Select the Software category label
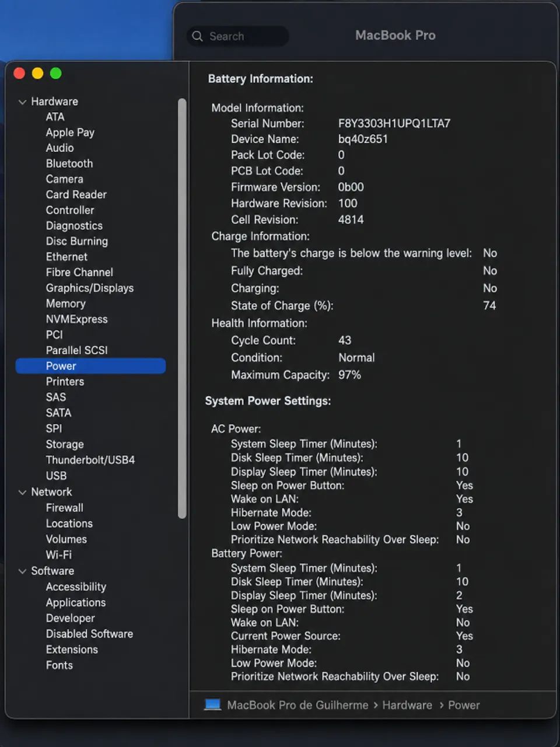The height and width of the screenshot is (747, 560). 52,571
